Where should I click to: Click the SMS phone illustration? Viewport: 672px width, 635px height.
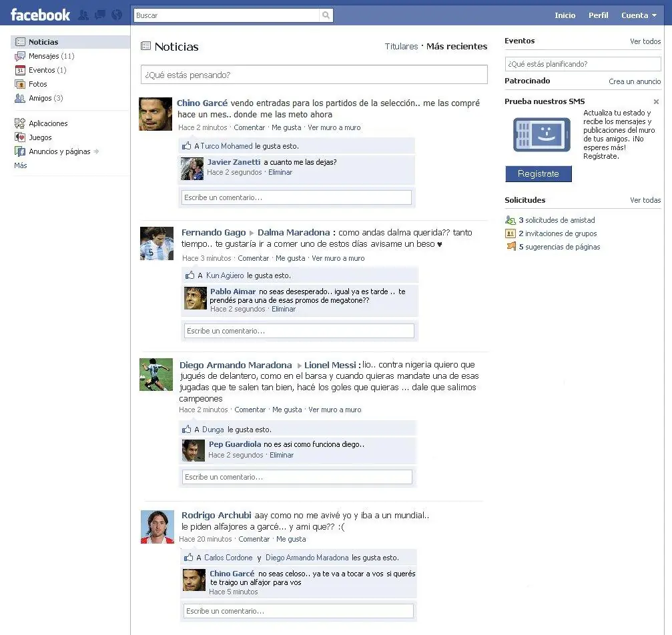pos(542,135)
